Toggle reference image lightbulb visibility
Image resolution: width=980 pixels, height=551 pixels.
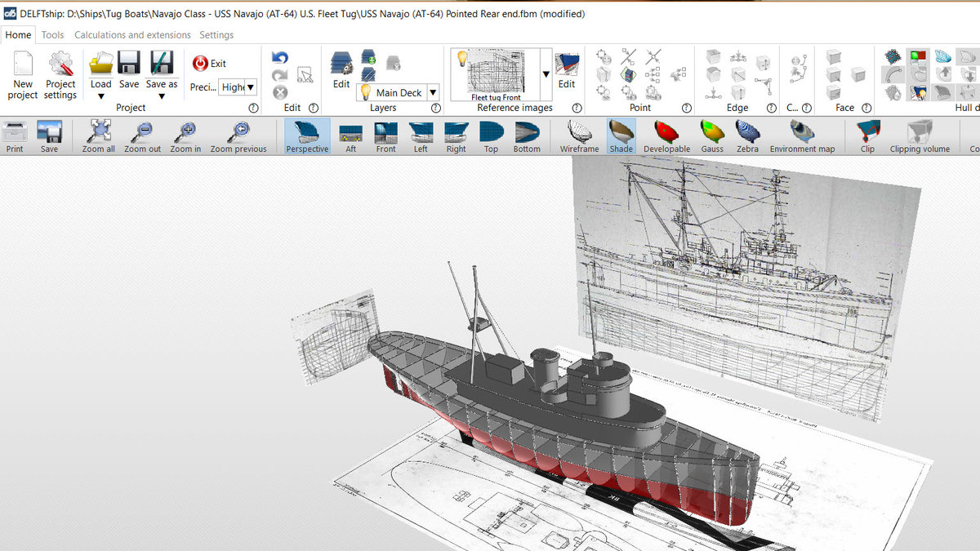pyautogui.click(x=461, y=58)
